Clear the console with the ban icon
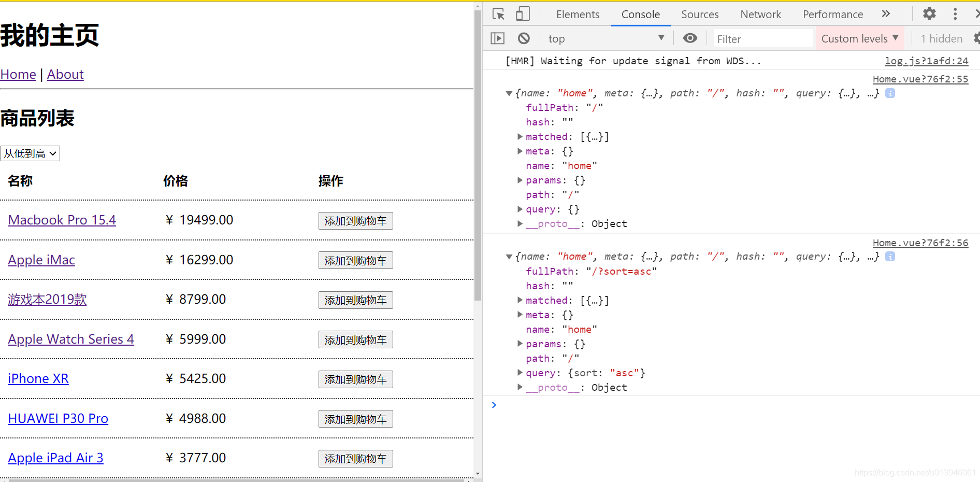Image resolution: width=980 pixels, height=482 pixels. click(524, 38)
